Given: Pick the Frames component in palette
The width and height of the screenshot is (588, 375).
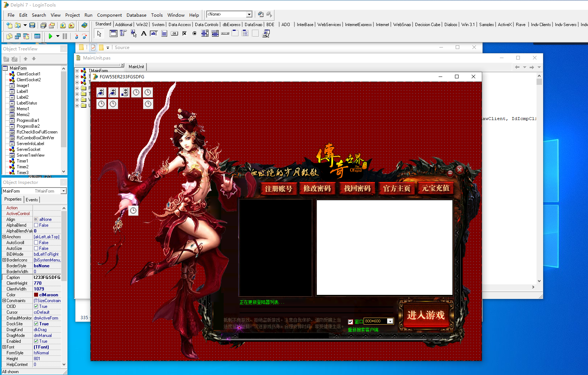Looking at the screenshot, I should point(113,34).
